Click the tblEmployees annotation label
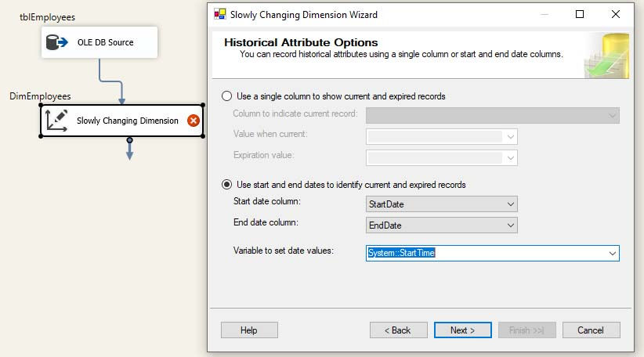The height and width of the screenshot is (357, 644). (x=47, y=17)
